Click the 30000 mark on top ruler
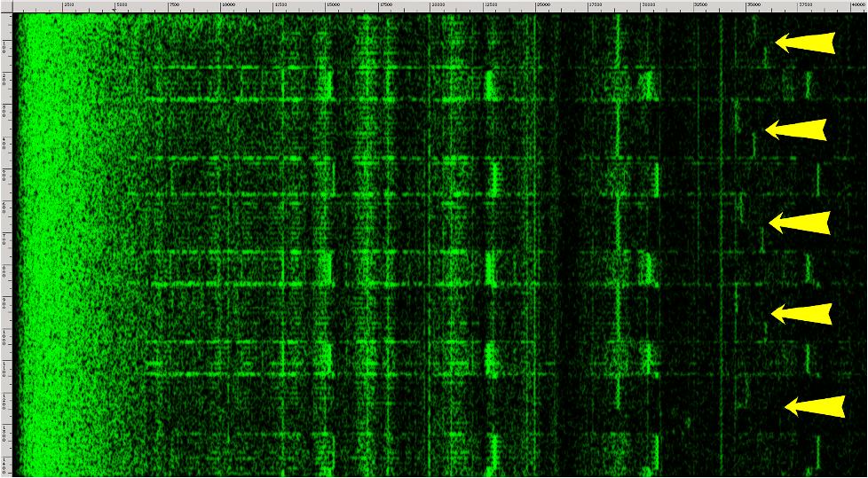The width and height of the screenshot is (868, 478). (649, 5)
